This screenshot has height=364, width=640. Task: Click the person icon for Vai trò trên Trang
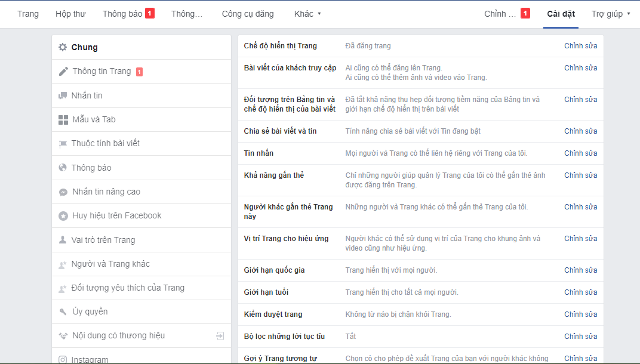63,240
